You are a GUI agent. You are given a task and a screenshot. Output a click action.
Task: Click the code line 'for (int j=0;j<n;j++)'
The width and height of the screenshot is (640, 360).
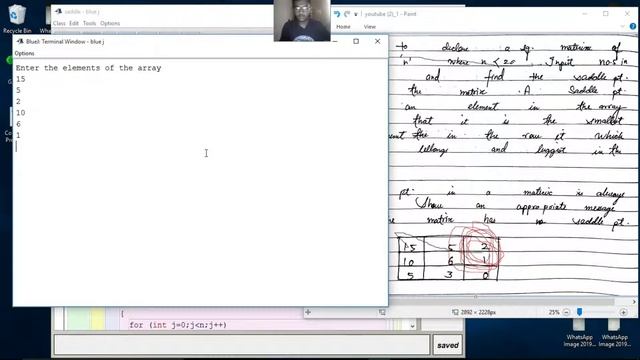pyautogui.click(x=178, y=325)
